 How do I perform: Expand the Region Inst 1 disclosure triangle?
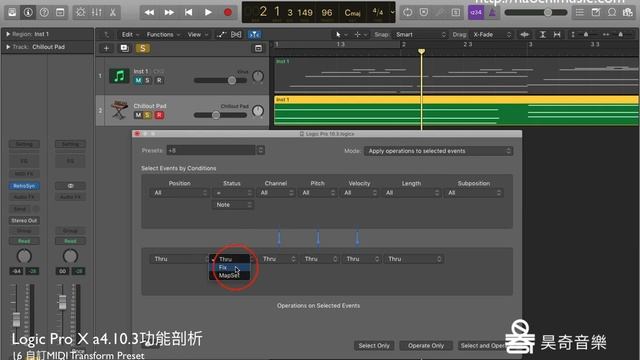8,34
